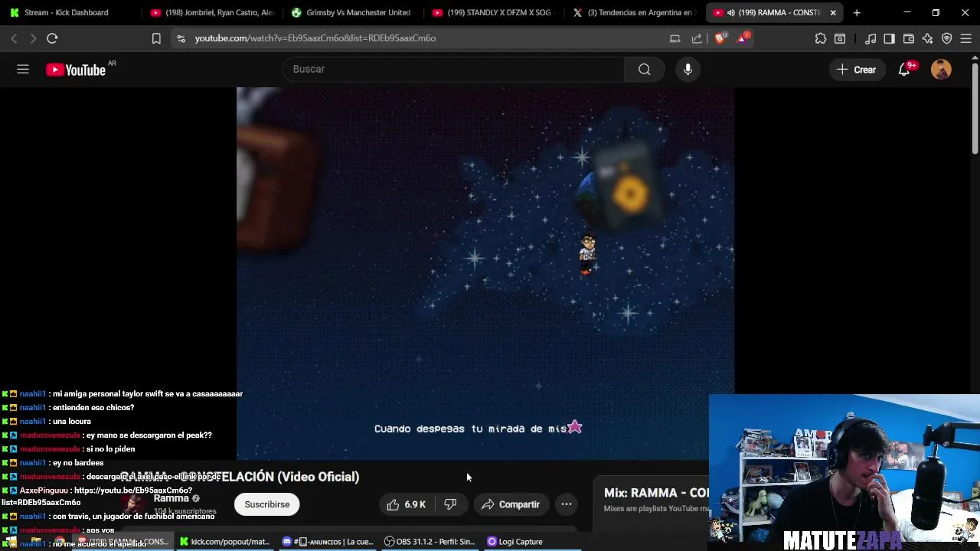Click the share page icon in address bar
Image resolution: width=980 pixels, height=551 pixels.
[x=697, y=38]
